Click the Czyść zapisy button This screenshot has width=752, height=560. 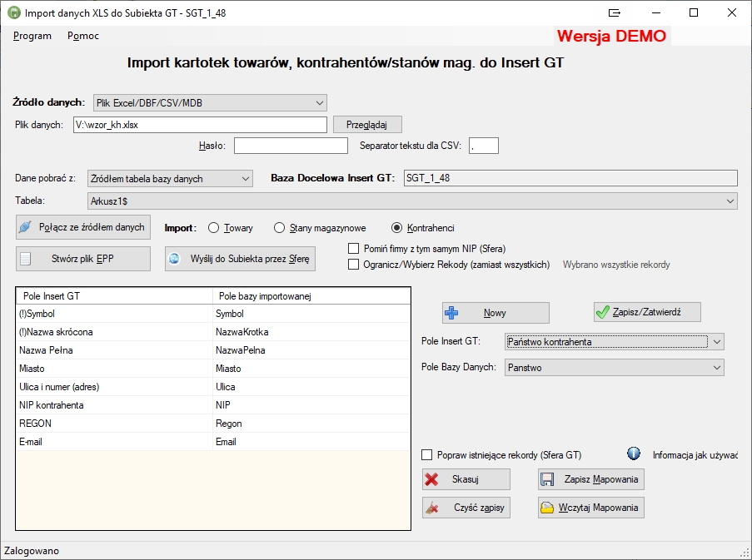tap(466, 508)
